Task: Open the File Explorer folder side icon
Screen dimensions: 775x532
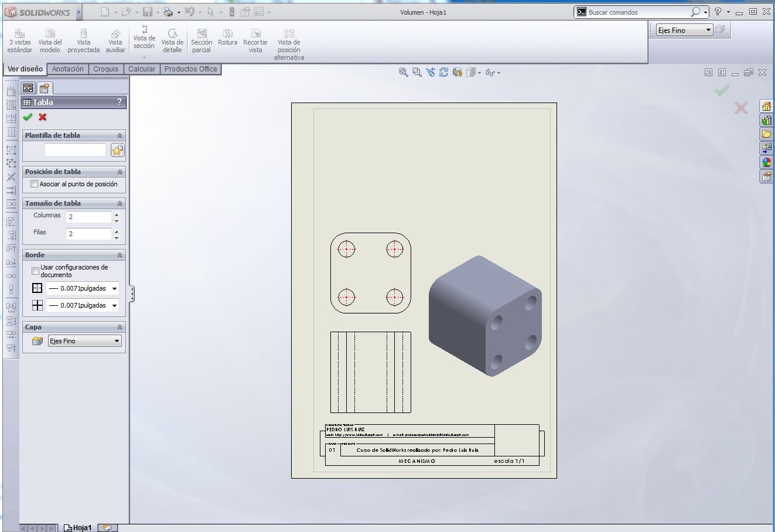Action: click(x=766, y=134)
